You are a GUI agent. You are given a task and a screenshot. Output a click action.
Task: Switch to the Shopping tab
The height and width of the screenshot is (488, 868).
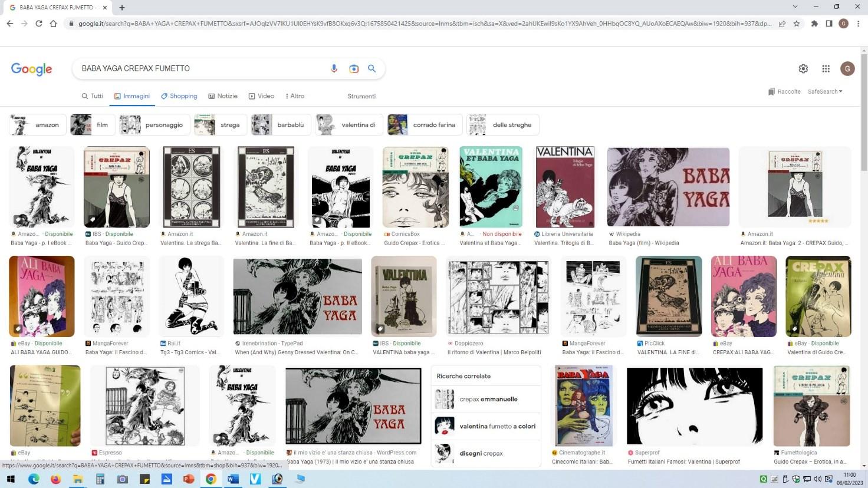coord(179,96)
